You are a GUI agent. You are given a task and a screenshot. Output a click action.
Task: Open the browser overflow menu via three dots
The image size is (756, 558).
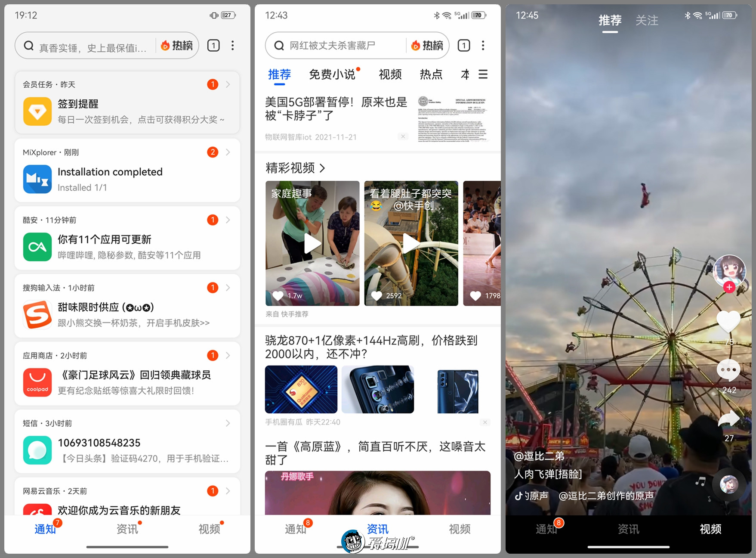483,45
